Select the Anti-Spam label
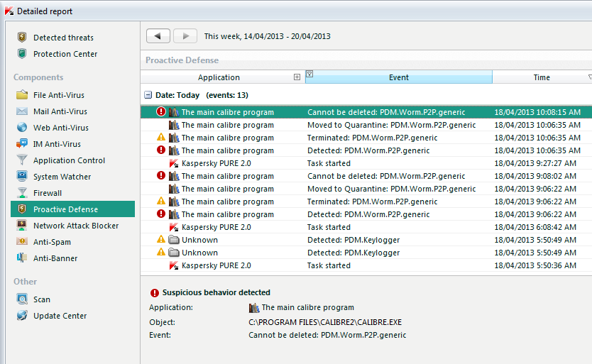The width and height of the screenshot is (592, 364). pyautogui.click(x=52, y=242)
